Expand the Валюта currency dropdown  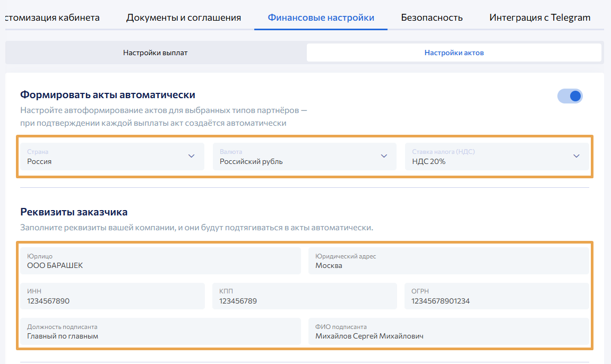tap(304, 157)
